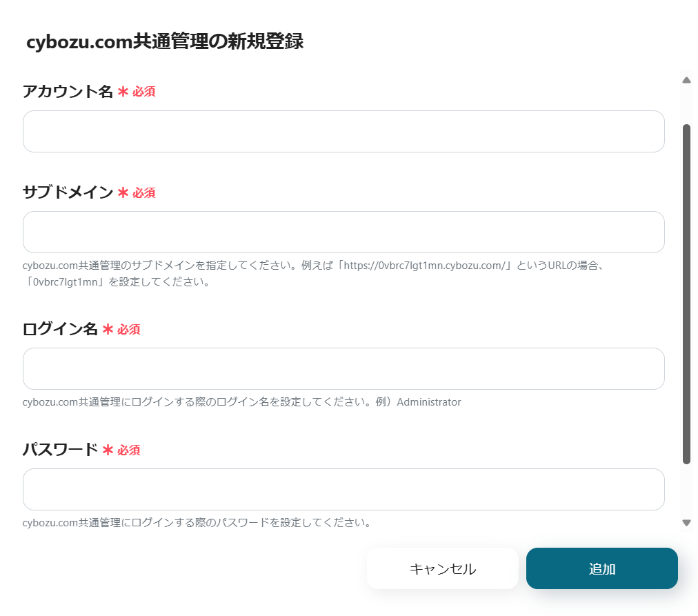Image resolution: width=698 pixels, height=616 pixels.
Task: Focus the サブドメイン text box
Action: point(343,232)
